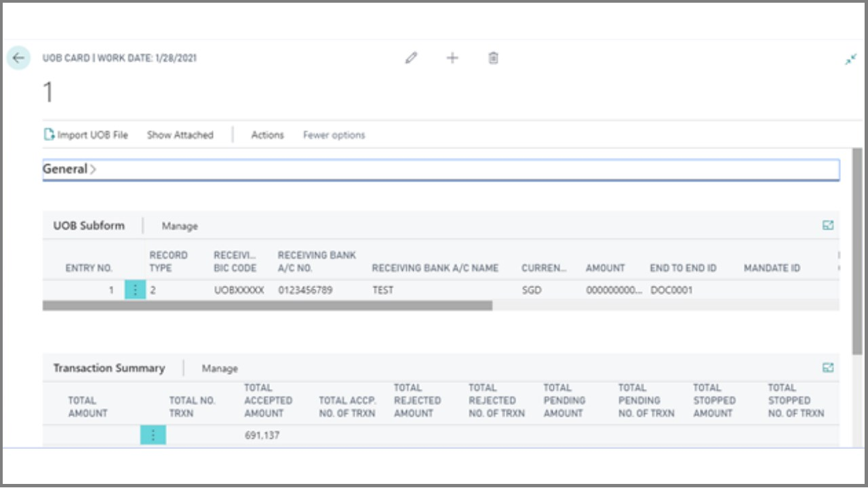This screenshot has height=488, width=868.
Task: Import UOB File from the toolbar
Action: (x=86, y=135)
